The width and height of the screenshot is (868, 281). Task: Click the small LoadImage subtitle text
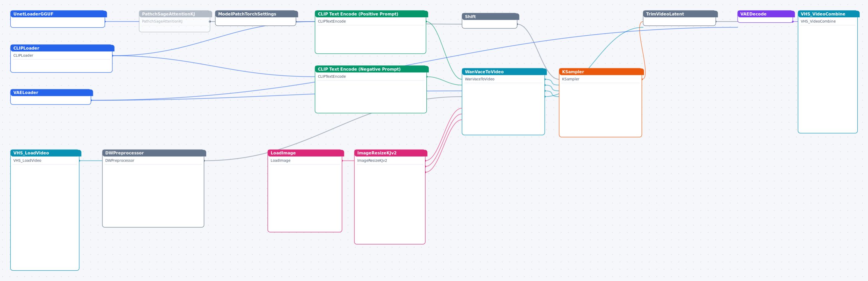(280, 161)
